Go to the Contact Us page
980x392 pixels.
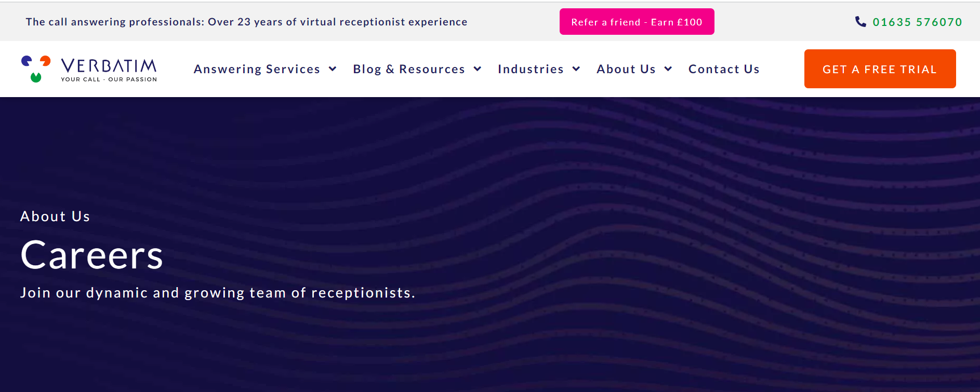[x=724, y=69]
